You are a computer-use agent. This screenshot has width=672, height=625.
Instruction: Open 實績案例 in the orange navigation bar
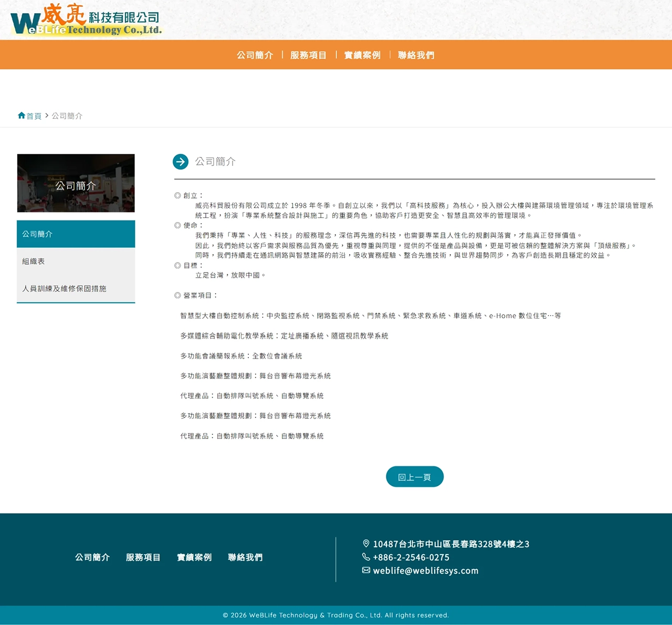pyautogui.click(x=362, y=55)
